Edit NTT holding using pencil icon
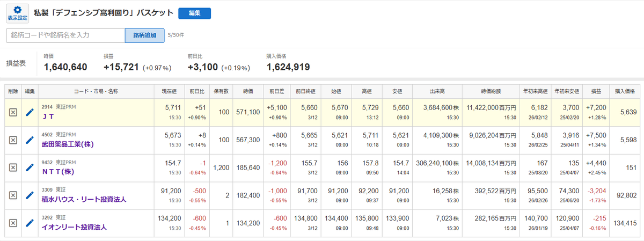Screen dimensions: 644x241 pos(30,167)
